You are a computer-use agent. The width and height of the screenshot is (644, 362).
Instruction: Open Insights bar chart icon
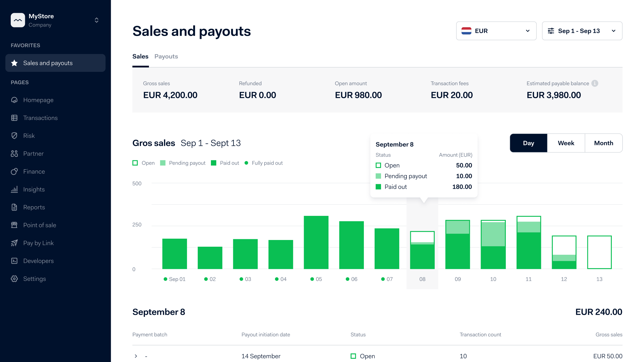[14, 189]
